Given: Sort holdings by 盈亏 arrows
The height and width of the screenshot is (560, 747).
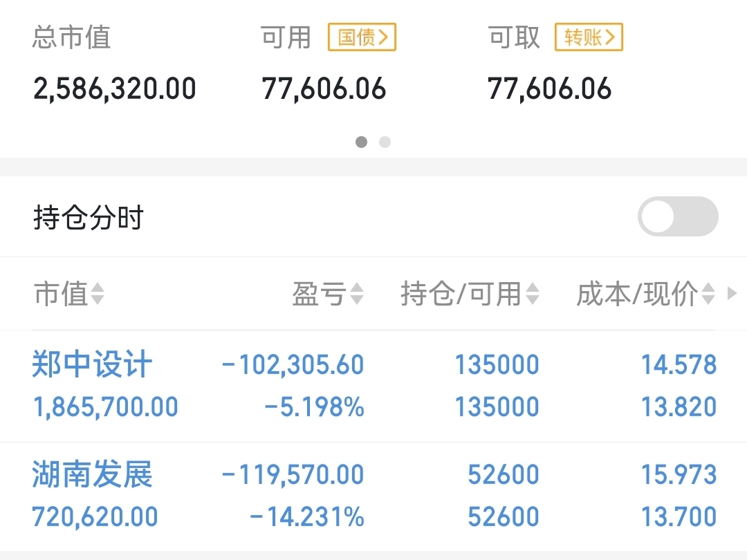Looking at the screenshot, I should (x=357, y=293).
